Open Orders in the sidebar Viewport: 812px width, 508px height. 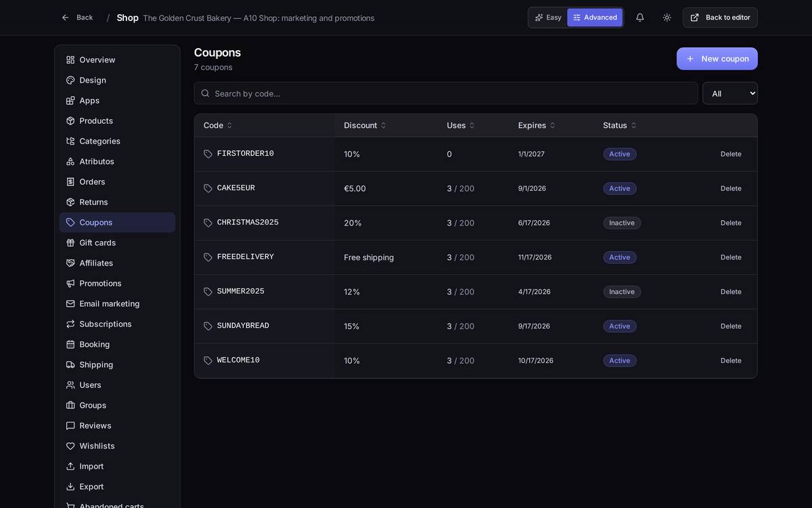coord(117,182)
